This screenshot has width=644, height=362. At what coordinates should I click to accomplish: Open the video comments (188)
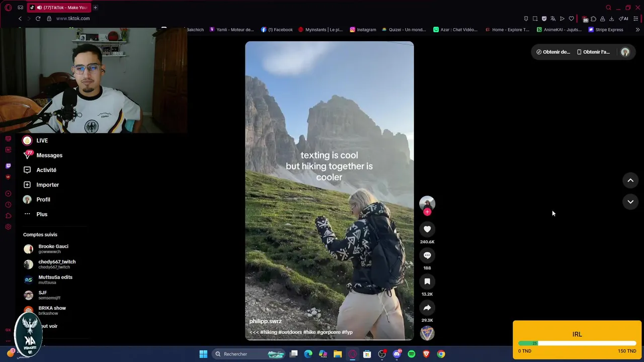click(x=427, y=255)
